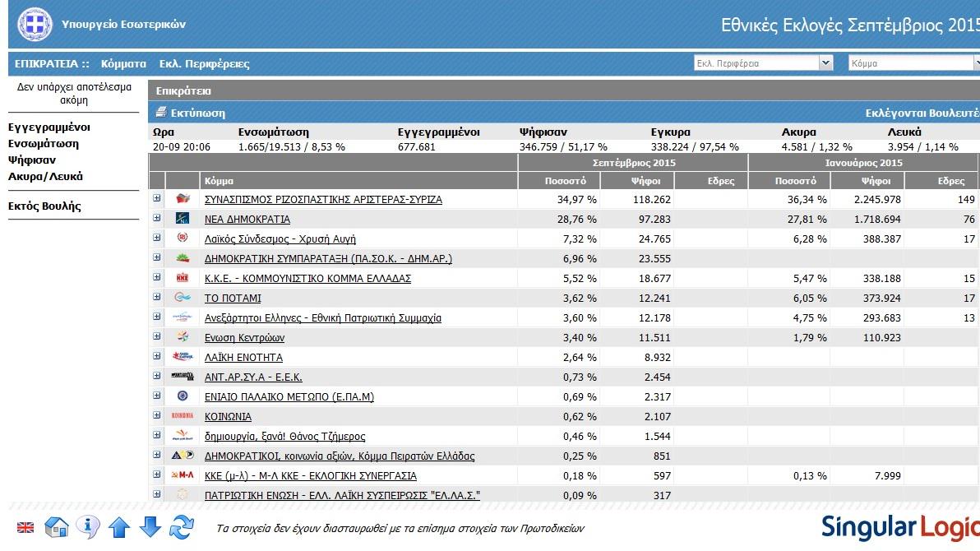Expand the K.K.E. row plus box
This screenshot has height=551, width=980.
tap(157, 277)
